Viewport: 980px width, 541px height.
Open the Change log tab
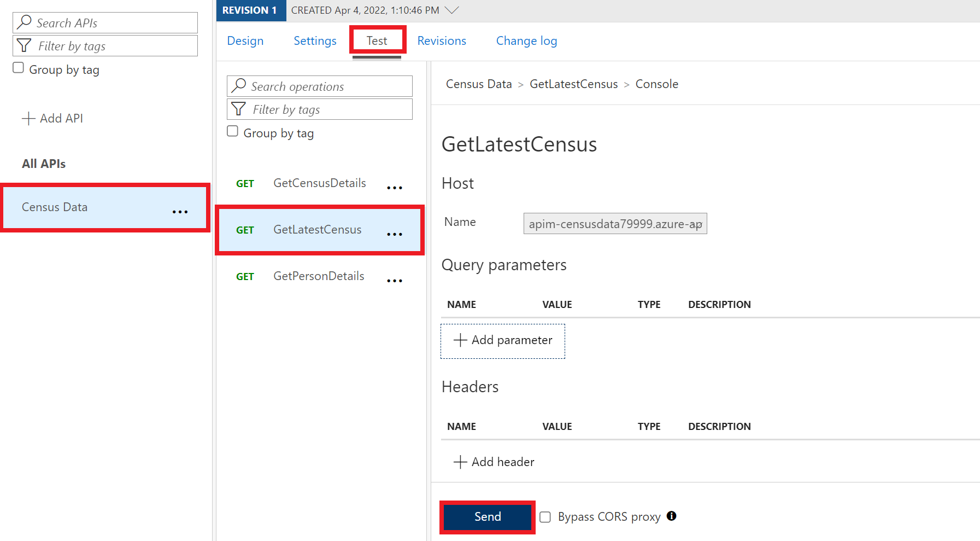pos(526,41)
